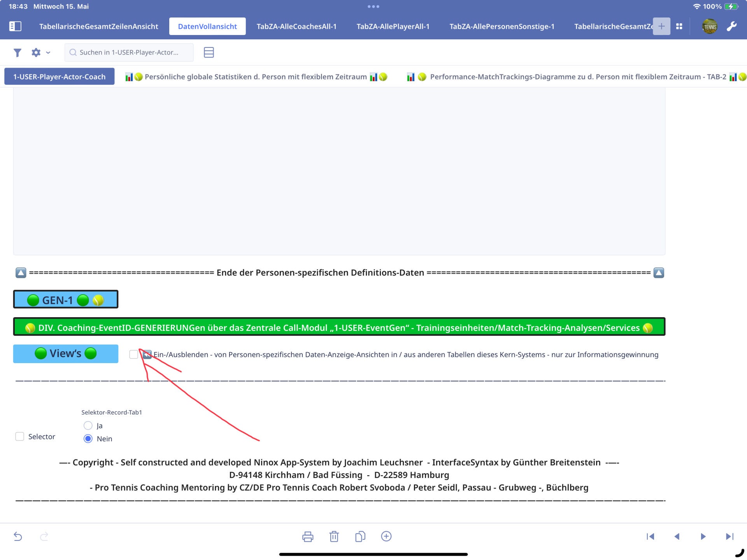The width and height of the screenshot is (747, 560).
Task: Collapse section with right up-arrow icon
Action: pyautogui.click(x=658, y=273)
